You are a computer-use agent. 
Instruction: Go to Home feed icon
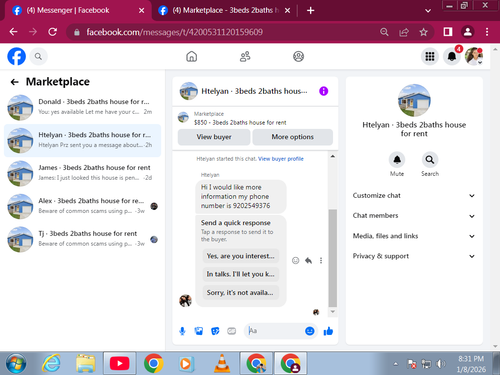coord(192,56)
